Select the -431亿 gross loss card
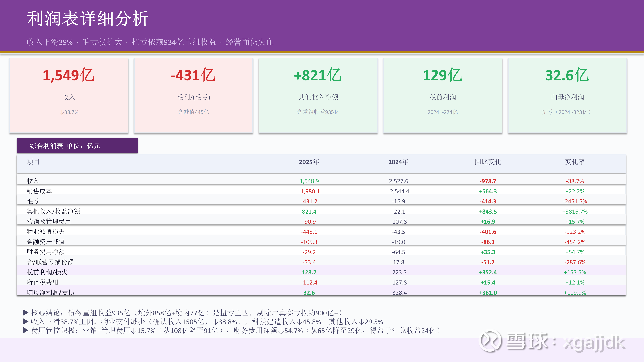 click(193, 95)
